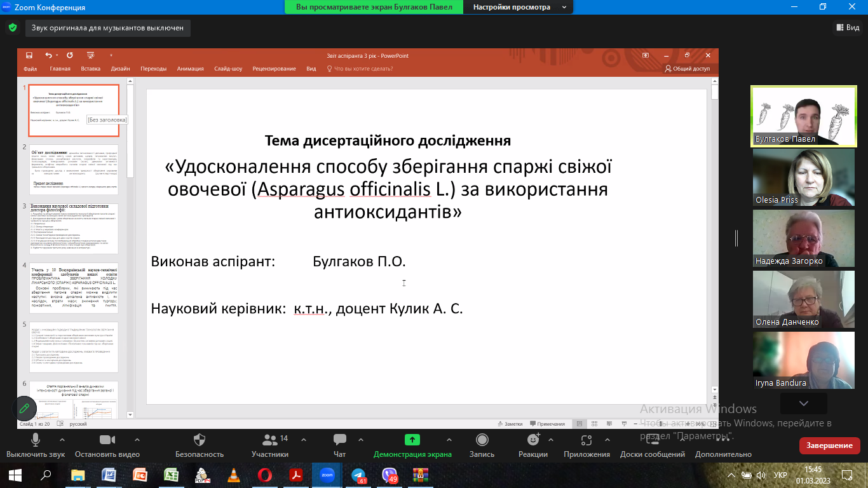Start recording with the Record icon
Screen dimensions: 868x488
point(482,440)
